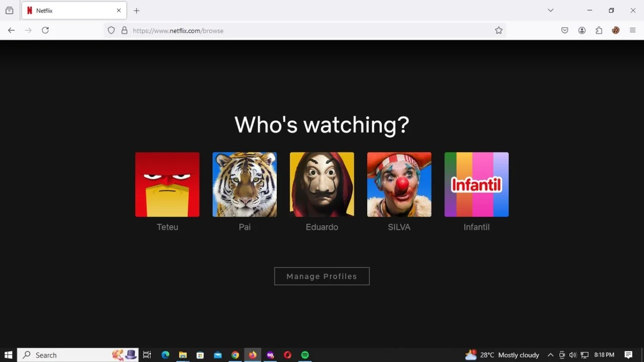Reload the Netflix page

(x=45, y=30)
